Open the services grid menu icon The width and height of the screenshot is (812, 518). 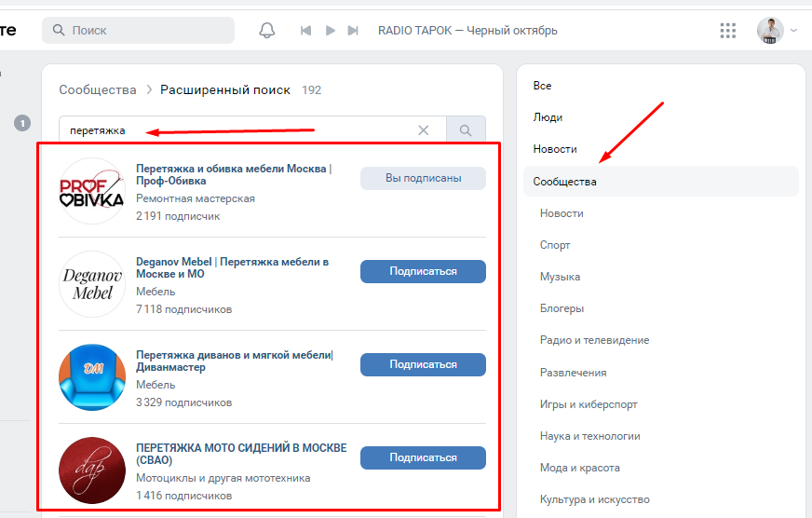pyautogui.click(x=727, y=31)
